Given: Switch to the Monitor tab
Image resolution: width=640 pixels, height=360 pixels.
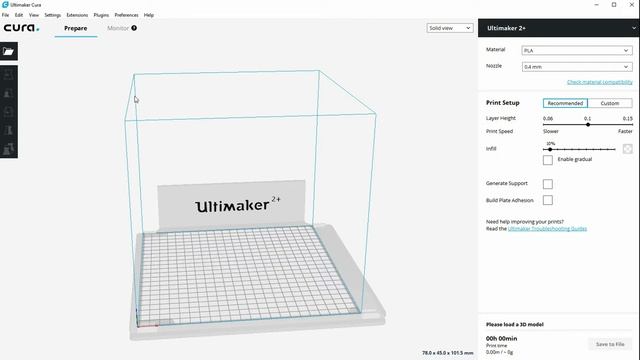Looking at the screenshot, I should click(x=118, y=28).
